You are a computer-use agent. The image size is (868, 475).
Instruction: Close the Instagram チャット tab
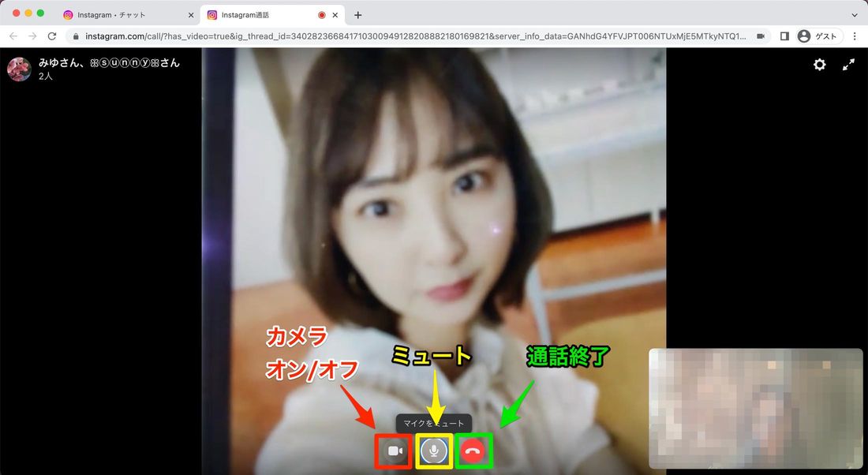[x=191, y=16]
